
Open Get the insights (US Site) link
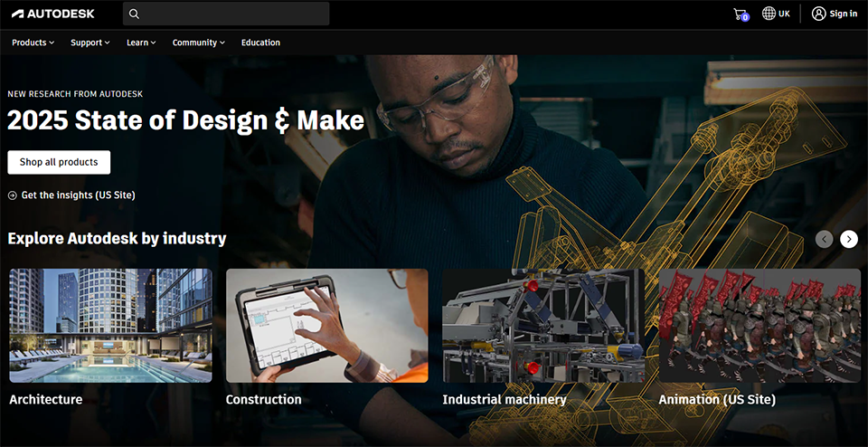click(78, 195)
